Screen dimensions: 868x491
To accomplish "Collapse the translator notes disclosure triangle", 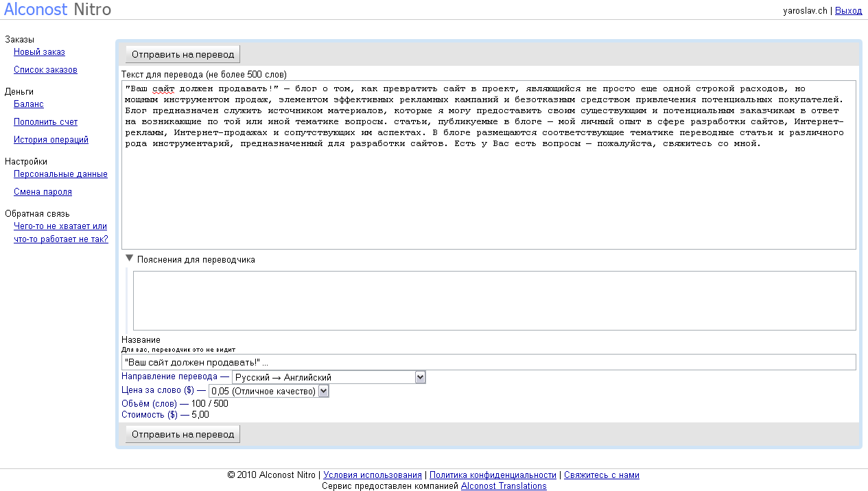I will 129,259.
